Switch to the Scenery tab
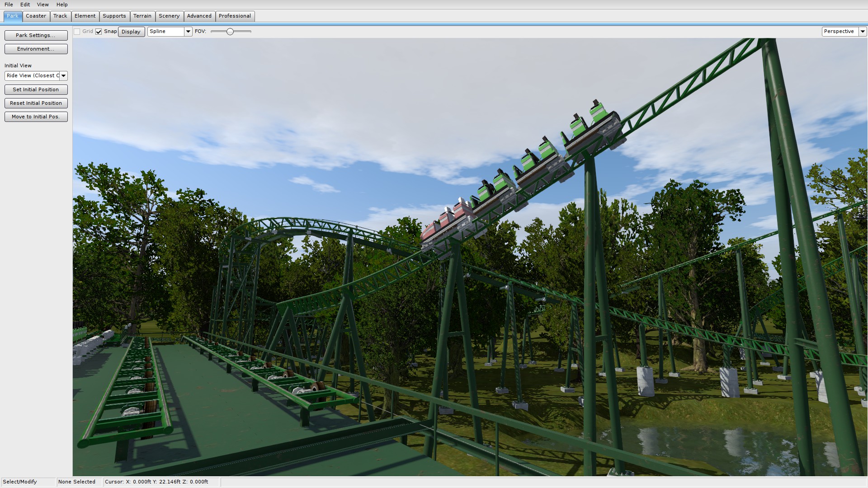This screenshot has height=488, width=868. [169, 16]
